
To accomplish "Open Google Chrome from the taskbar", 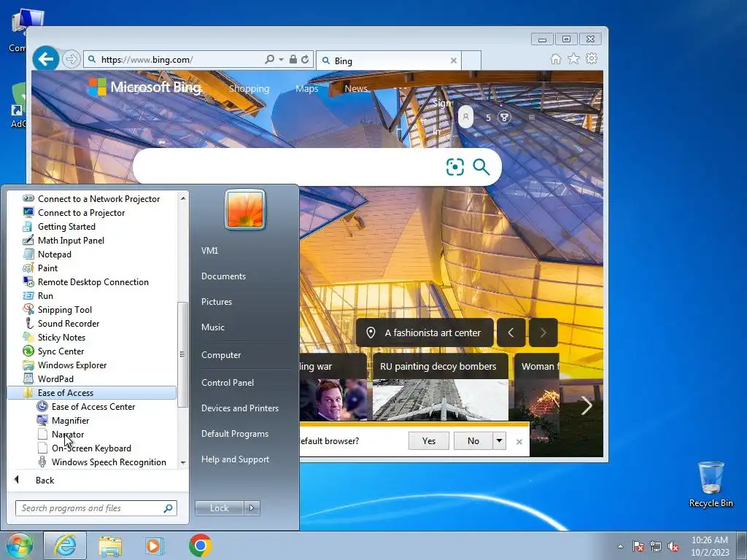I will click(200, 545).
